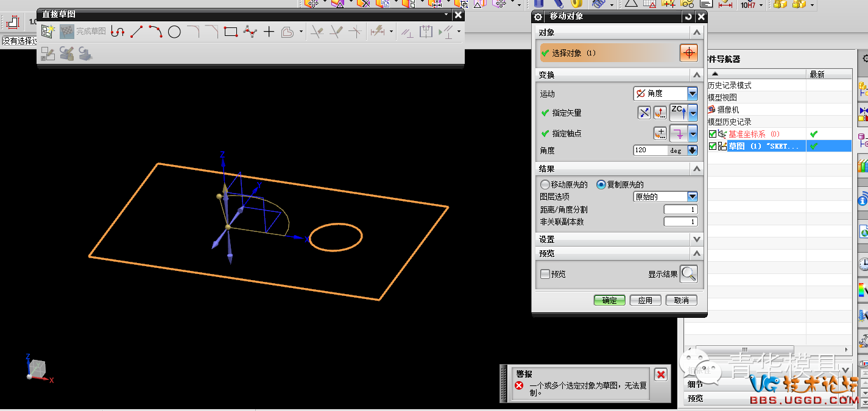This screenshot has height=411, width=868.
Task: Select the Make Corner tool
Action: [356, 32]
